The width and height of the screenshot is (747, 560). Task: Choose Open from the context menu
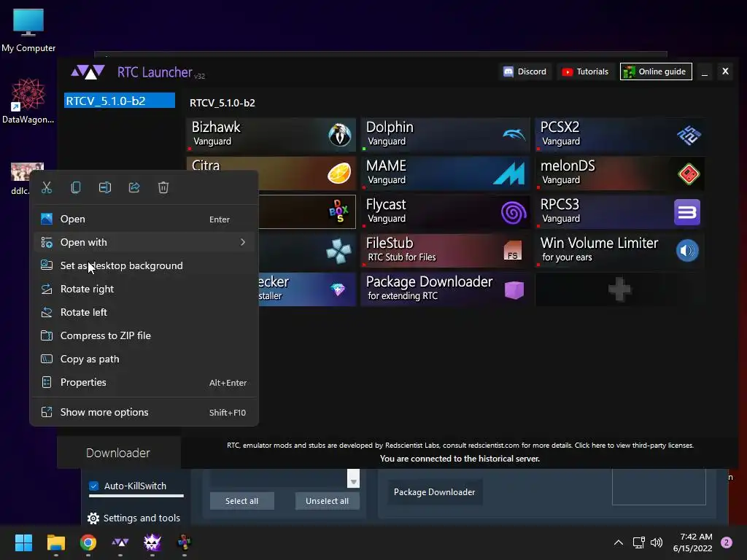tap(144, 219)
